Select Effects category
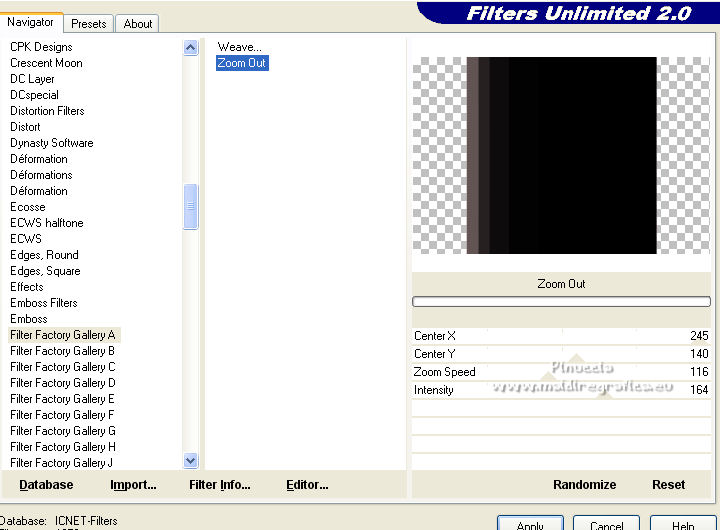Image resolution: width=720 pixels, height=530 pixels. [27, 287]
